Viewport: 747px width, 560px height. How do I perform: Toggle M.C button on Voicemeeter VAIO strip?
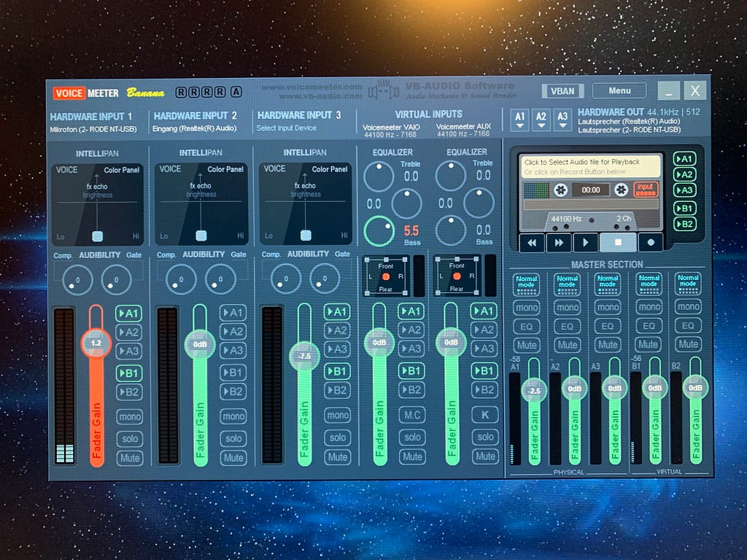412,415
